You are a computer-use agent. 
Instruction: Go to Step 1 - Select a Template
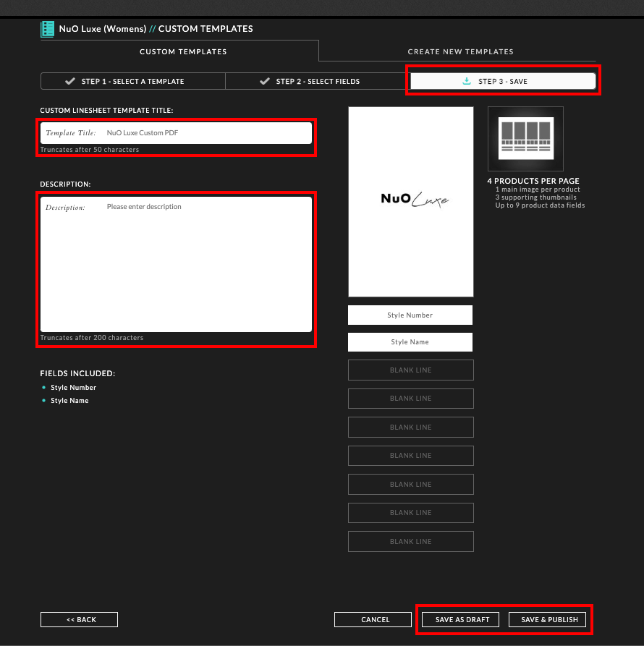coord(132,81)
